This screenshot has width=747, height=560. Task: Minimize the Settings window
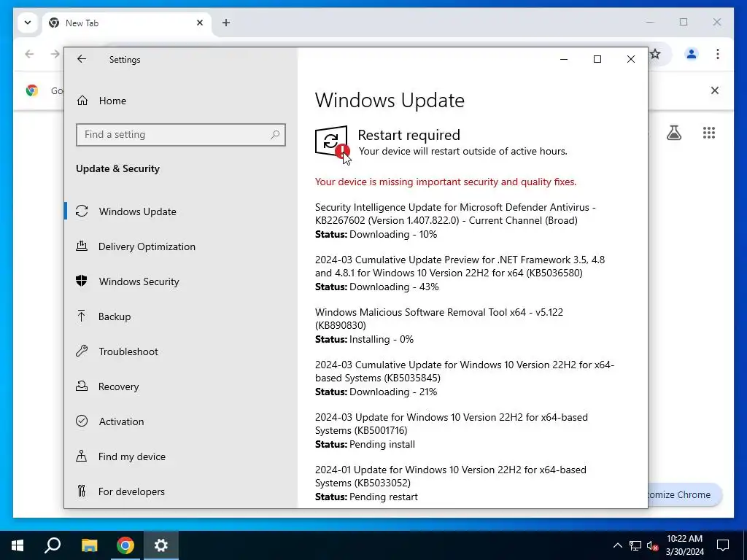click(x=564, y=59)
